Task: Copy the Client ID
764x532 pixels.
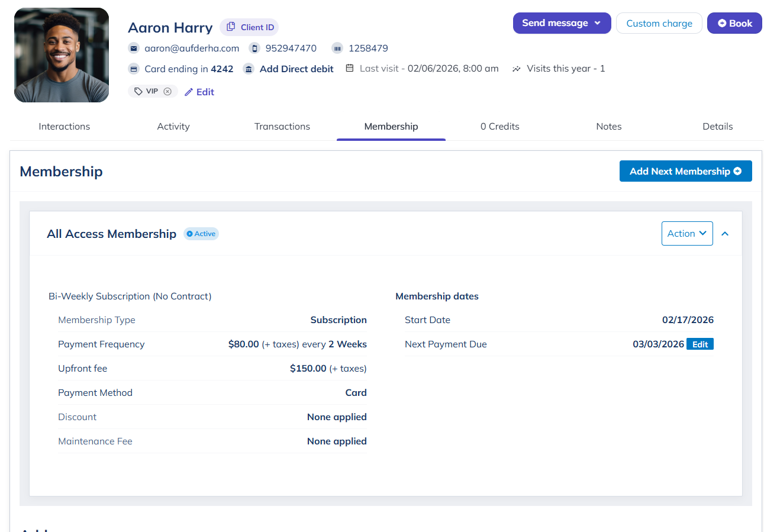Action: click(x=249, y=27)
